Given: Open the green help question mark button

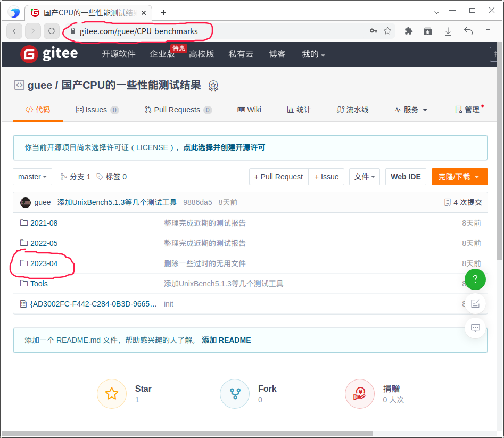Looking at the screenshot, I should pyautogui.click(x=475, y=279).
